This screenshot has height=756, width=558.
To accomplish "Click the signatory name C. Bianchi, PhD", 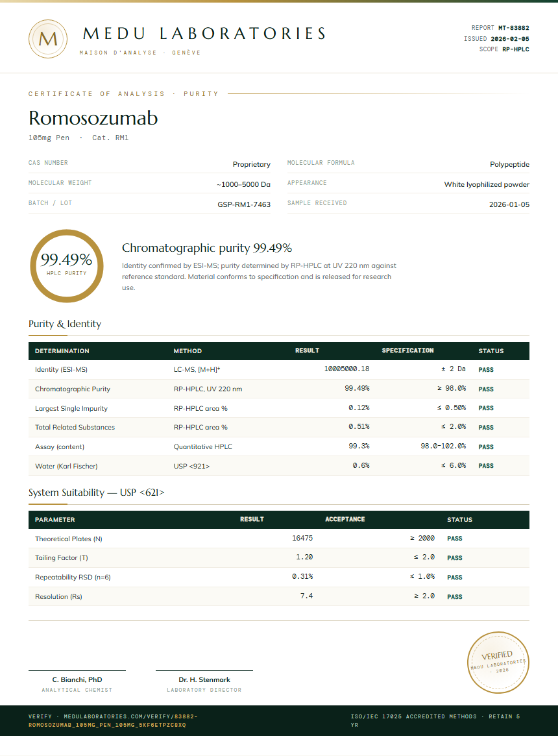I will (77, 680).
